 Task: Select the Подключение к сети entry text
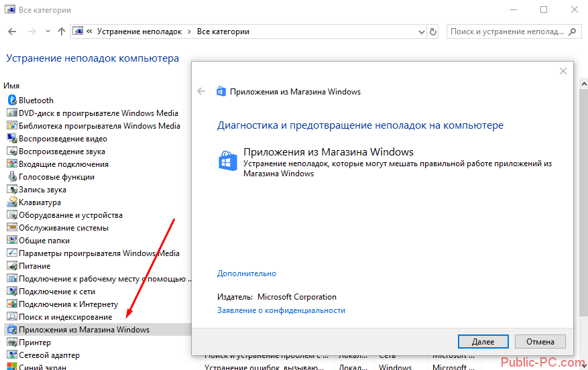(56, 292)
